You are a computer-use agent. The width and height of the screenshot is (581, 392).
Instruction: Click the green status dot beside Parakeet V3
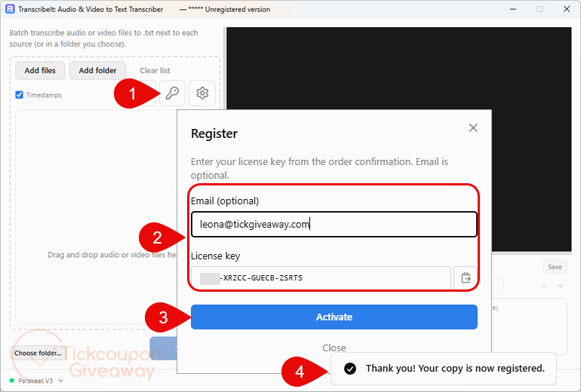pos(12,381)
